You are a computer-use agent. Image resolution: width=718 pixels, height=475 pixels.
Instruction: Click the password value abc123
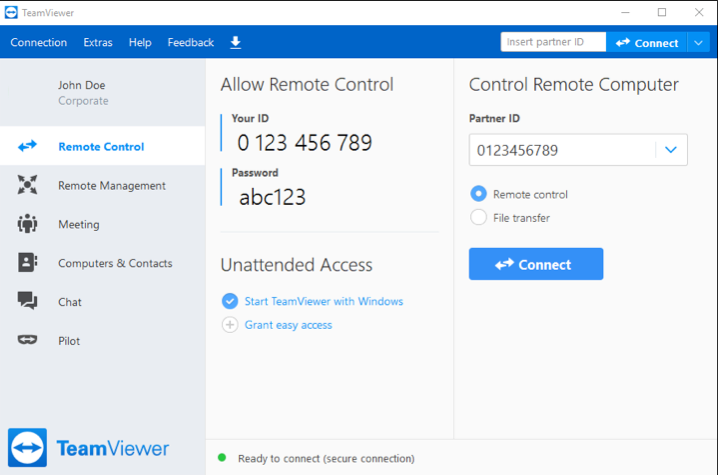click(x=272, y=197)
